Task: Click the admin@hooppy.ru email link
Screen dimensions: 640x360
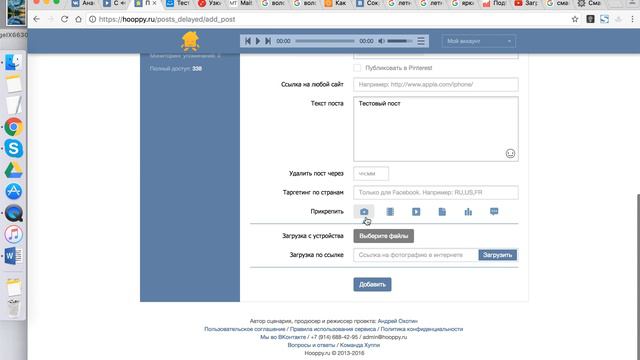Action: point(385,337)
